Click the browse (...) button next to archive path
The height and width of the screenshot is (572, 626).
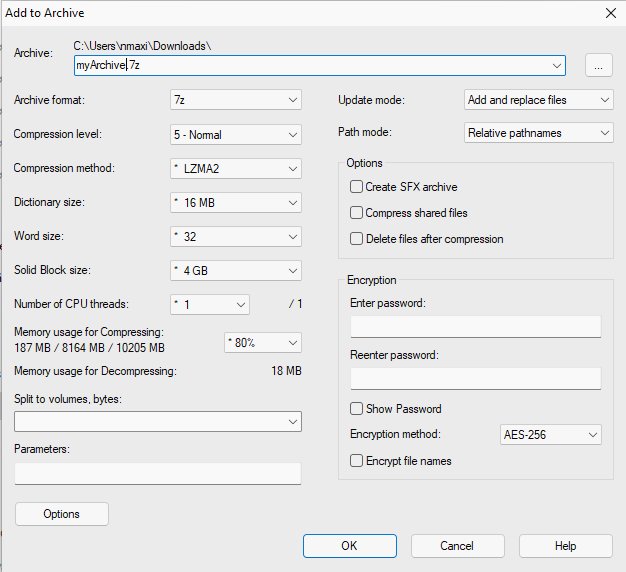(598, 65)
